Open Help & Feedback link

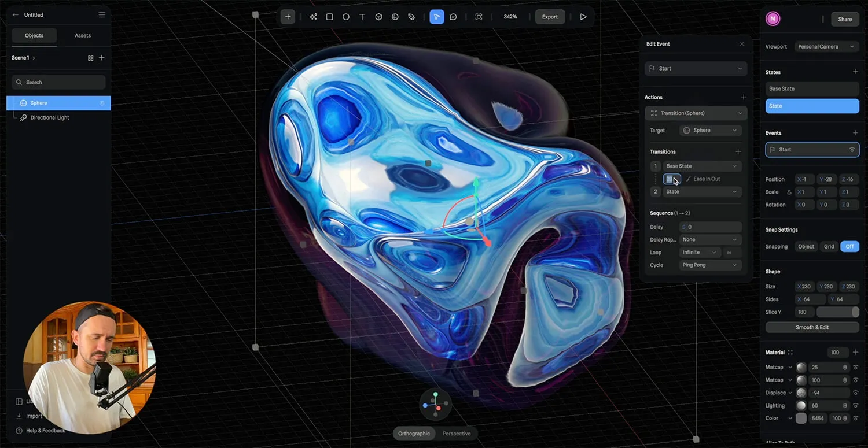pos(41,431)
